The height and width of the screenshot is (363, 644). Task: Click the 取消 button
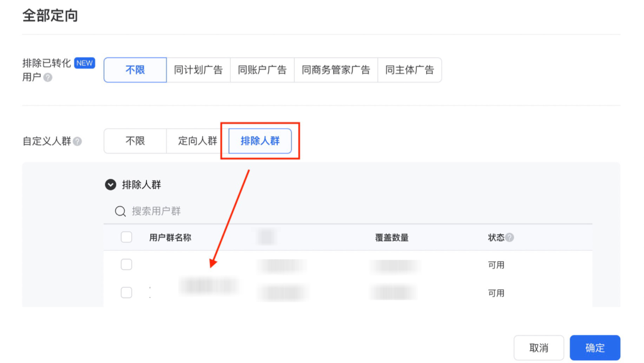click(x=538, y=347)
